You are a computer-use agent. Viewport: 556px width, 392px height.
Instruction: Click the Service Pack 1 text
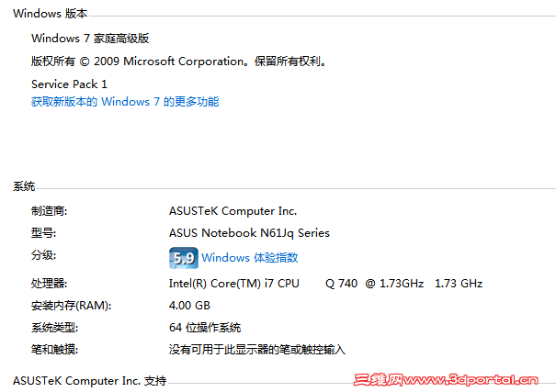coord(69,84)
